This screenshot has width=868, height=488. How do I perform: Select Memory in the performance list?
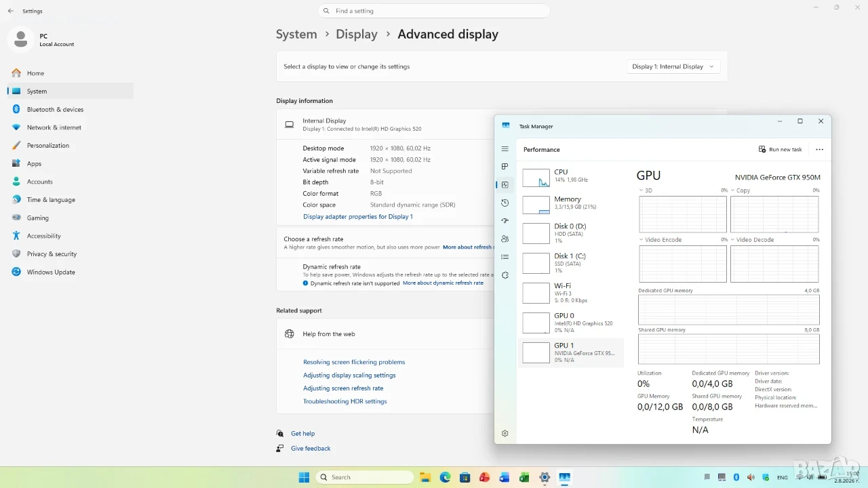(571, 204)
